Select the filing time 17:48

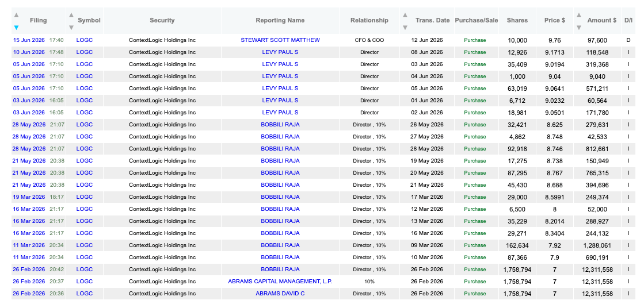click(x=56, y=52)
